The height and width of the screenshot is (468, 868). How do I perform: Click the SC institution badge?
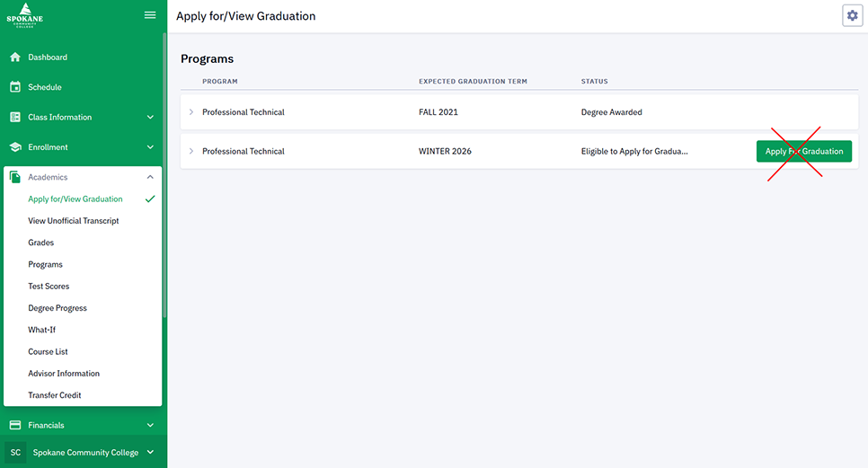[15, 453]
